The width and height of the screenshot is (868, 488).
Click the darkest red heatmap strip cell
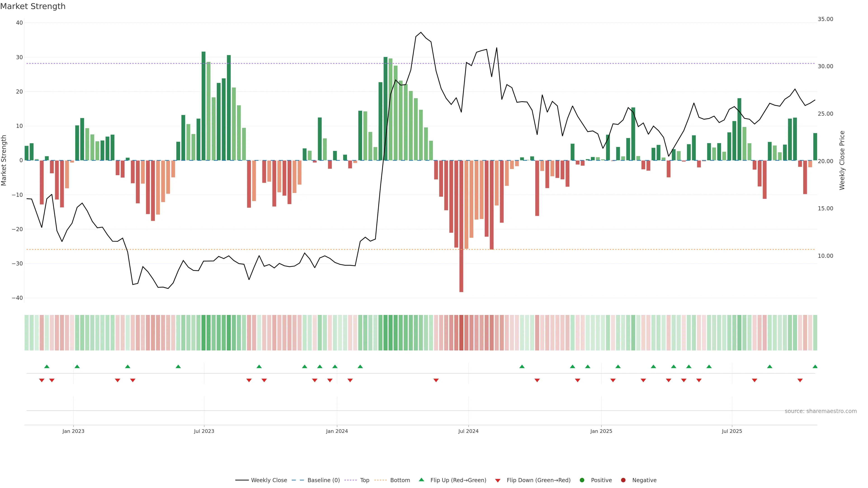pyautogui.click(x=461, y=333)
